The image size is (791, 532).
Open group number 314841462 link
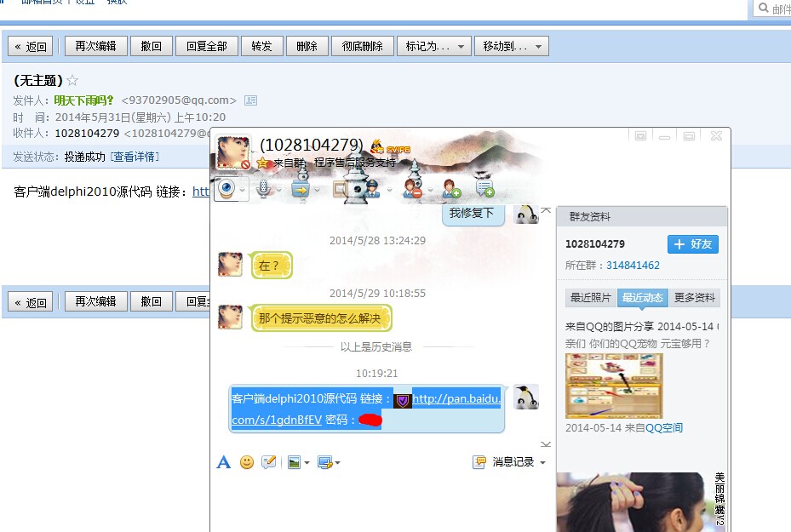pos(633,266)
